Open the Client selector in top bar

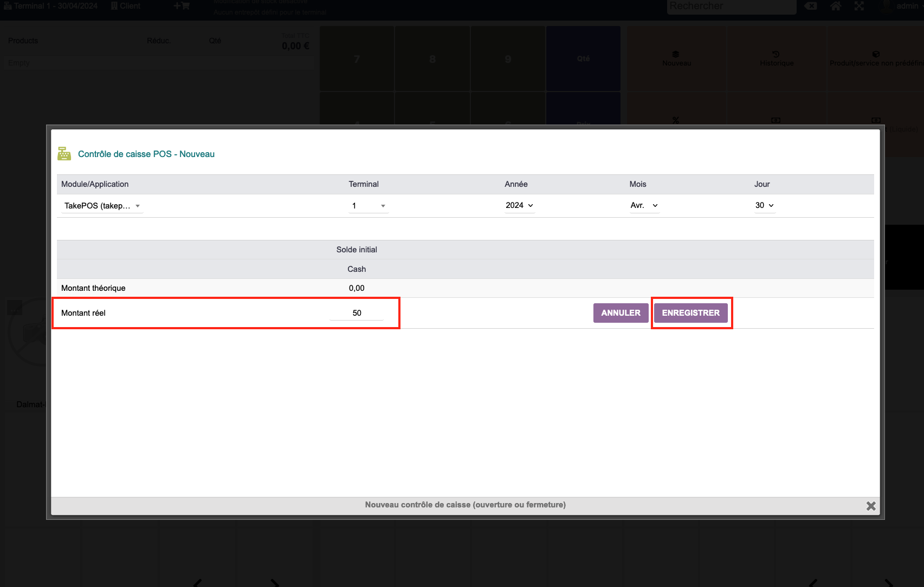pyautogui.click(x=126, y=6)
